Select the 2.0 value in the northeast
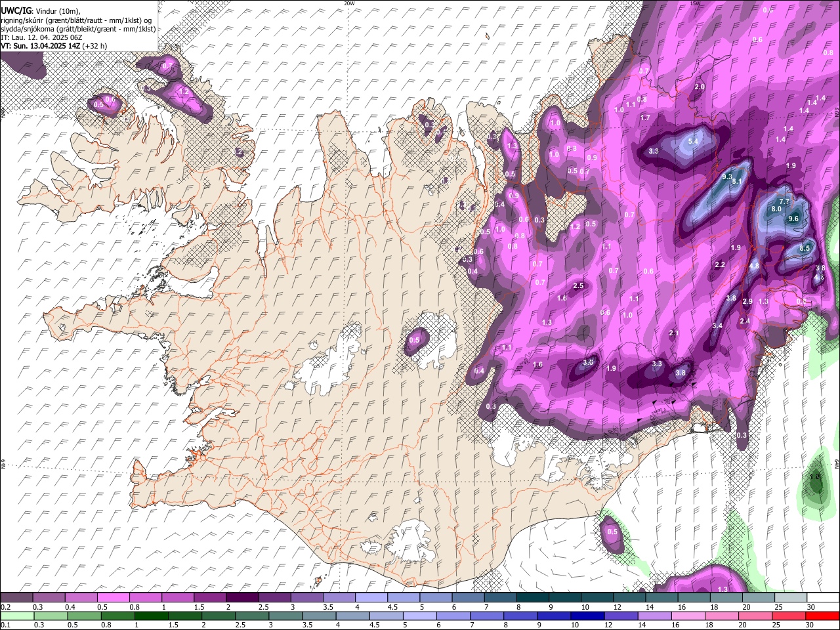This screenshot has width=840, height=630. (700, 87)
